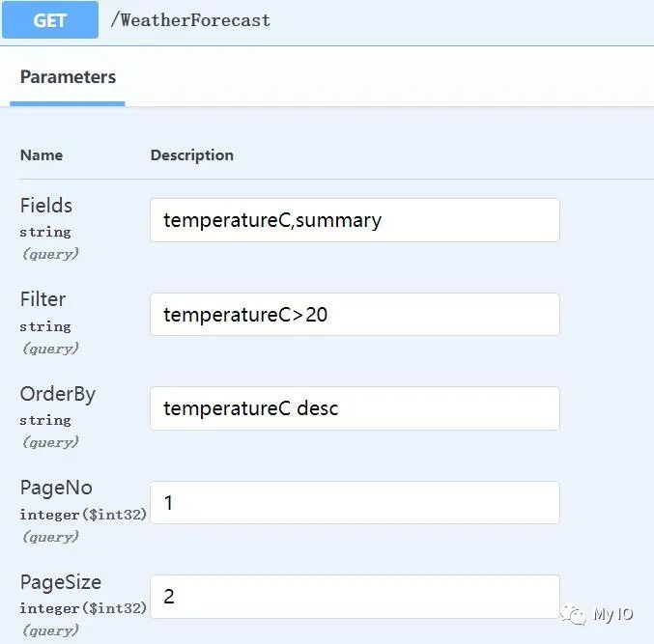The width and height of the screenshot is (654, 644).
Task: Select the Parameters tab
Action: tap(68, 77)
